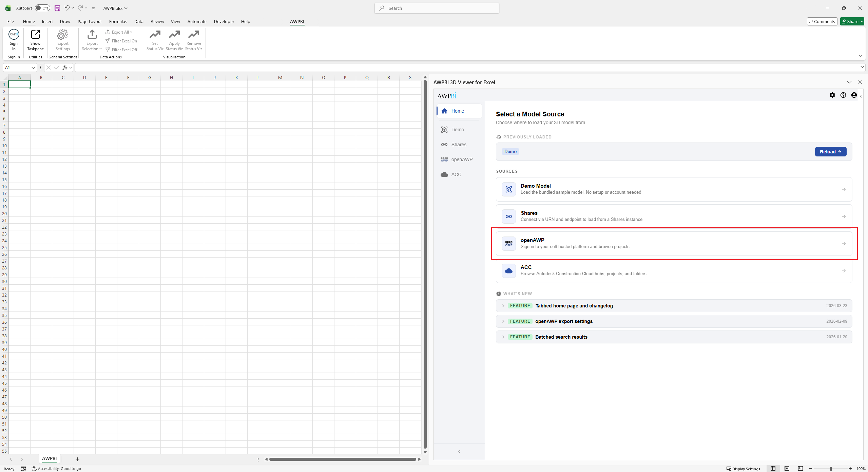Expand the formula bar
868x472 pixels.
(x=862, y=68)
